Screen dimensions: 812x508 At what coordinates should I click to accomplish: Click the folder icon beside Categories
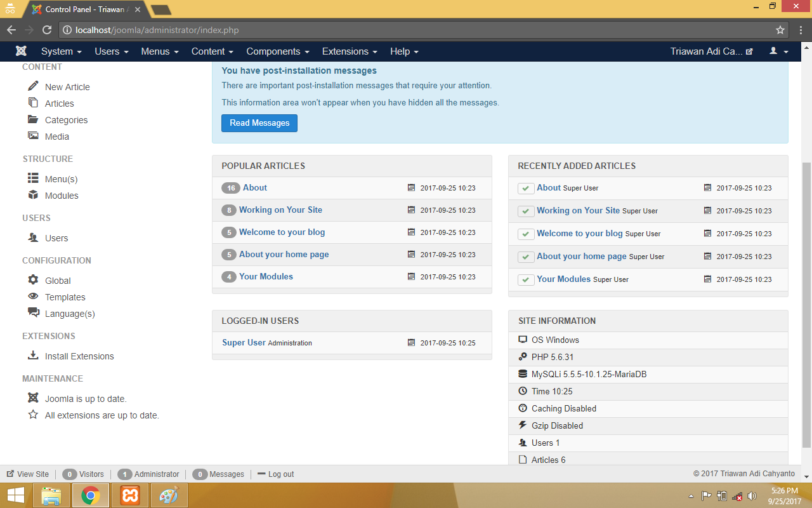[x=33, y=119]
